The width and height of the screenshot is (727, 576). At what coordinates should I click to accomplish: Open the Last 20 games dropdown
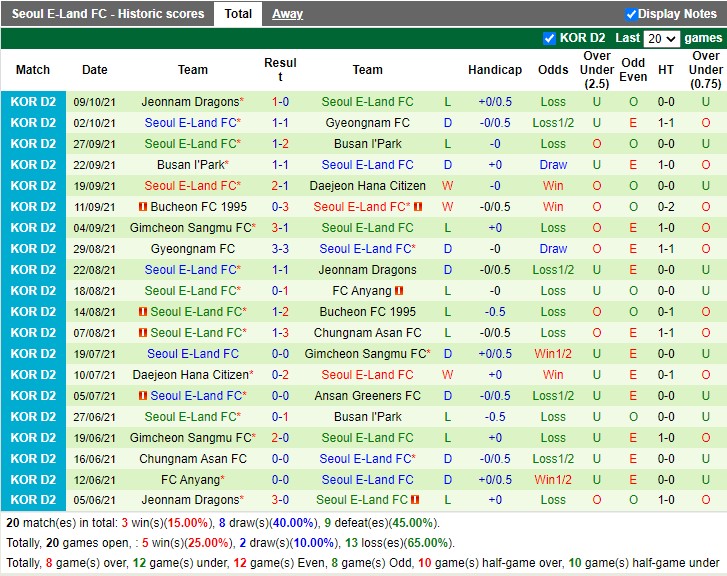(x=661, y=38)
